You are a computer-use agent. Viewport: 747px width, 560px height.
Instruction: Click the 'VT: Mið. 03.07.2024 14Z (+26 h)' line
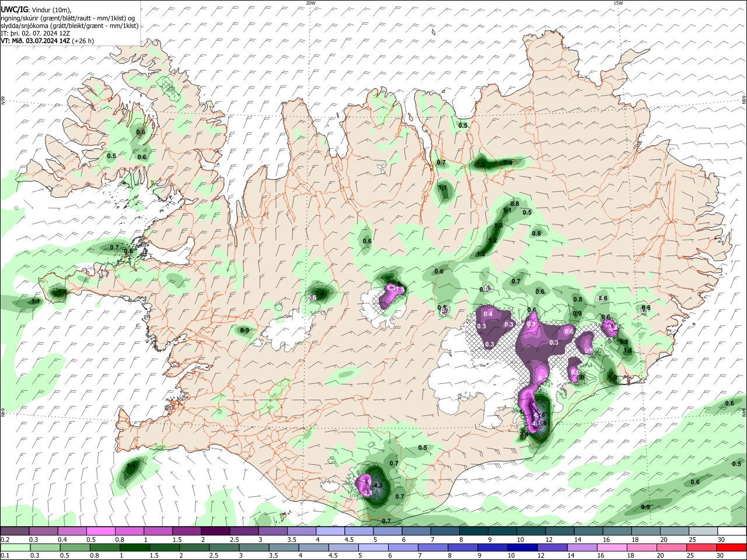point(47,41)
